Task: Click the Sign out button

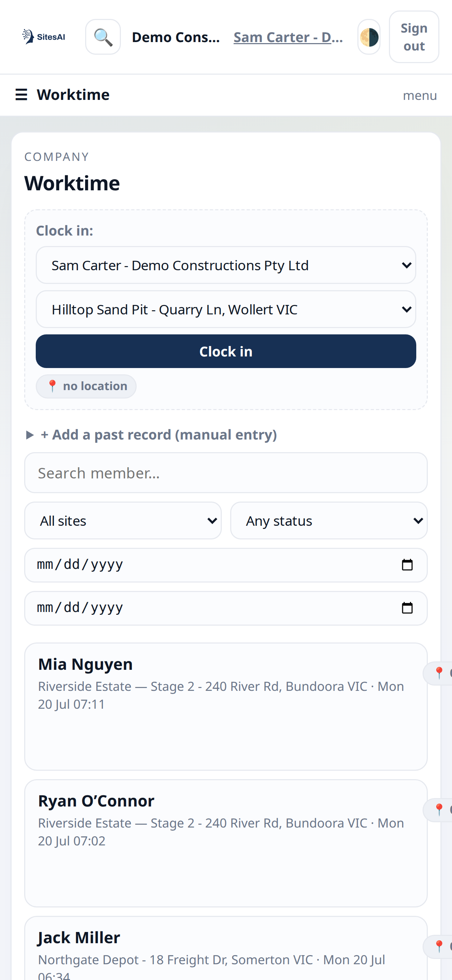Action: pyautogui.click(x=414, y=37)
